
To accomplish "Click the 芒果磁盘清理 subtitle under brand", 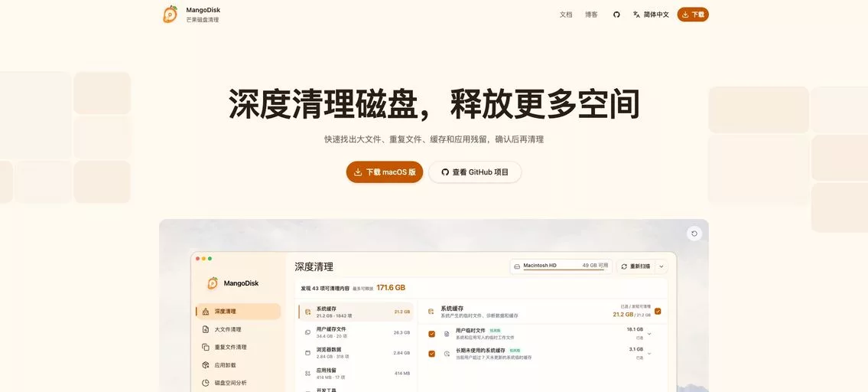I will coord(203,20).
